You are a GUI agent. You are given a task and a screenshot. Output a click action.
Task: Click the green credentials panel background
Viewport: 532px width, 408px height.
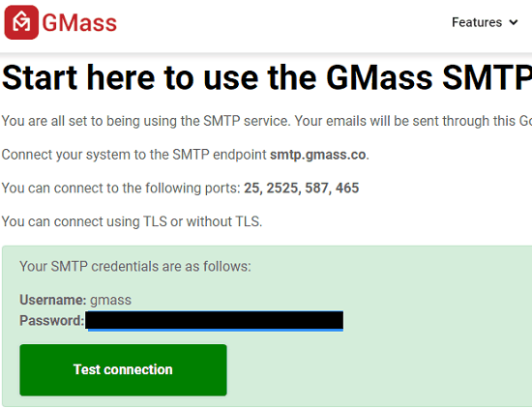(x=407, y=326)
